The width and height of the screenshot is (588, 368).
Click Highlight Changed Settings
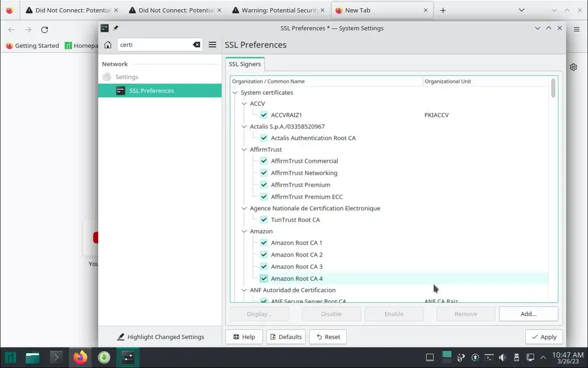[x=161, y=337]
